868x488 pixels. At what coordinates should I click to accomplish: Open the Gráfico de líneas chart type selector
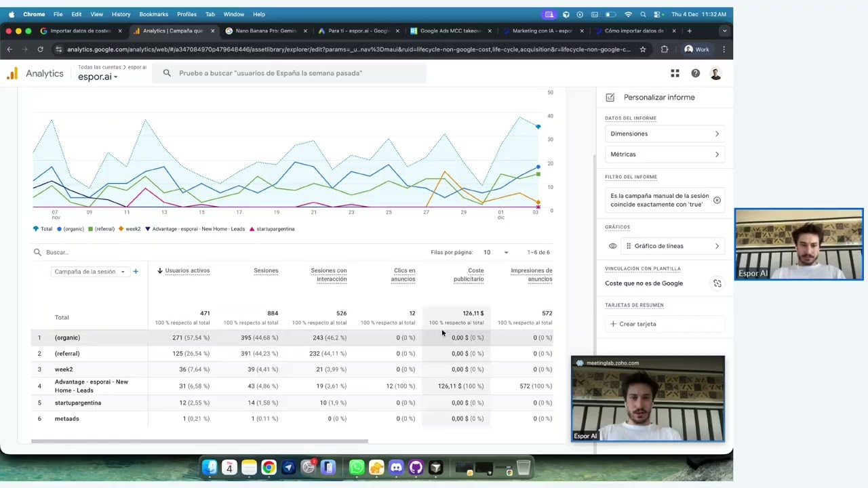673,246
